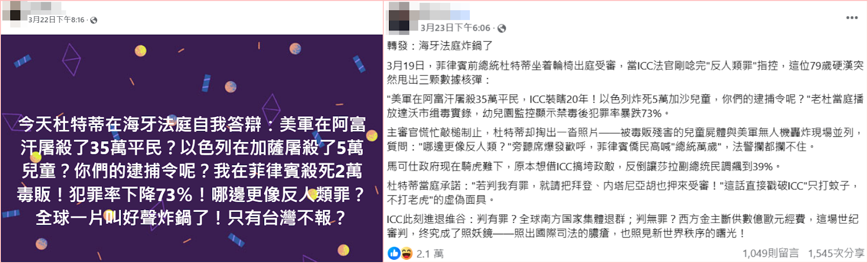The width and height of the screenshot is (868, 263).
Task: Open the purple background text post image
Action: coord(192,148)
